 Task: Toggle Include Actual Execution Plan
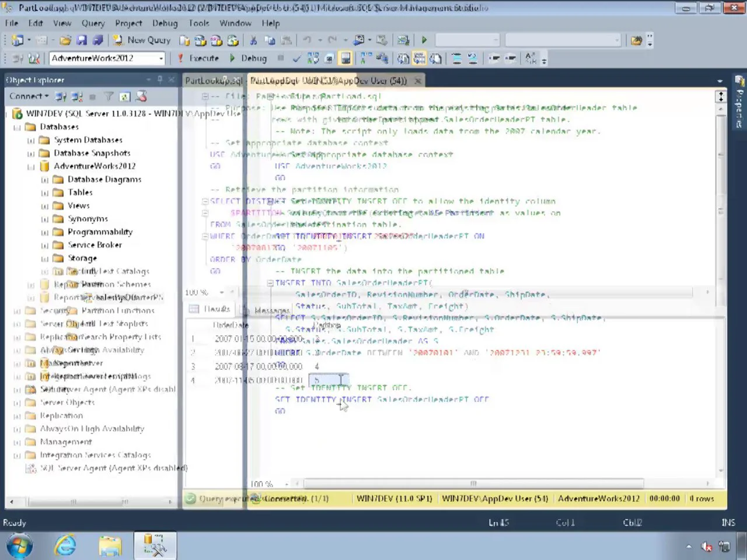[x=366, y=58]
